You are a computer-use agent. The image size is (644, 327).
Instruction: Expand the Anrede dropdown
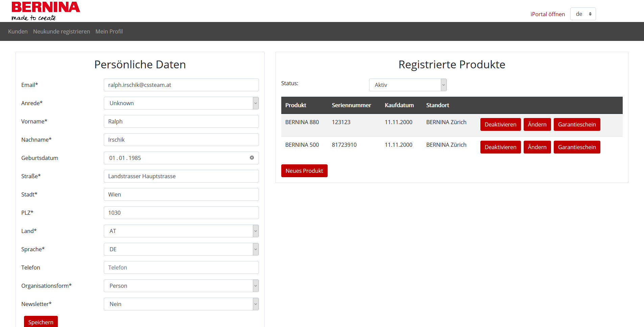click(x=181, y=103)
